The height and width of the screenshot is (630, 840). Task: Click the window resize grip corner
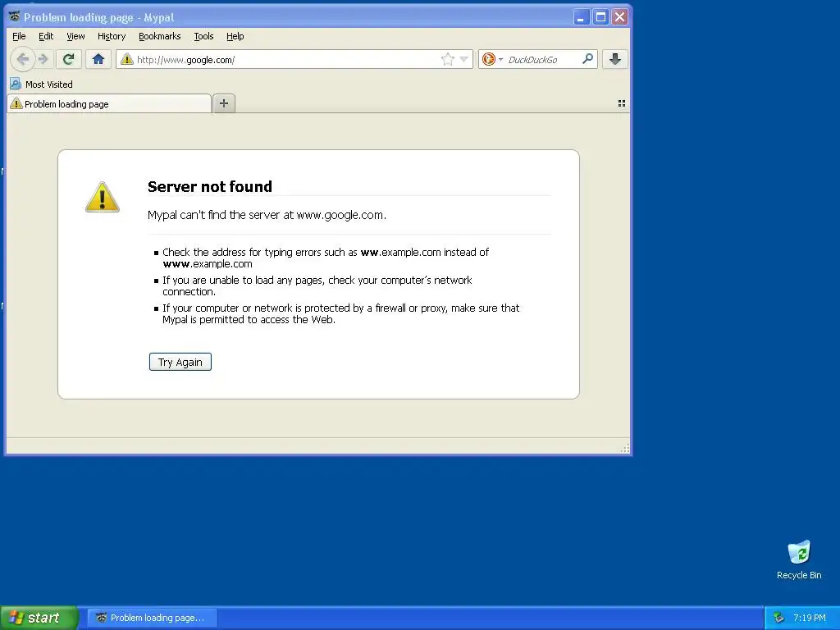(624, 449)
